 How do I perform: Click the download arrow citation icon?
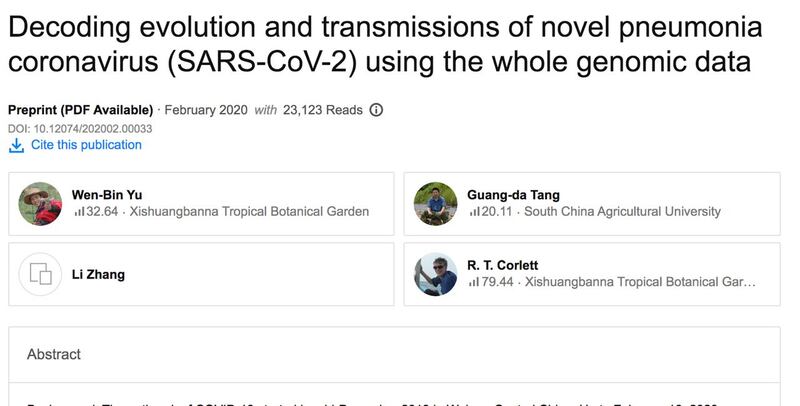click(x=16, y=146)
